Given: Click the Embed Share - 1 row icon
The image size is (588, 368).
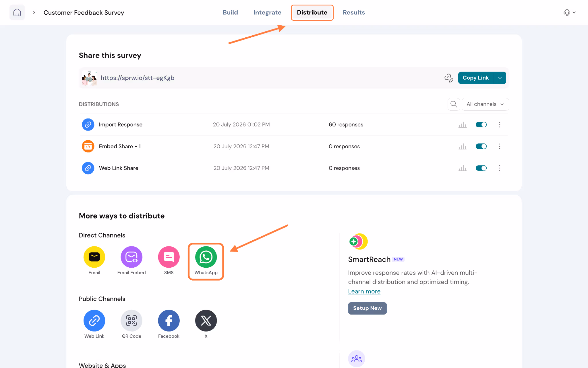Looking at the screenshot, I should 88,146.
